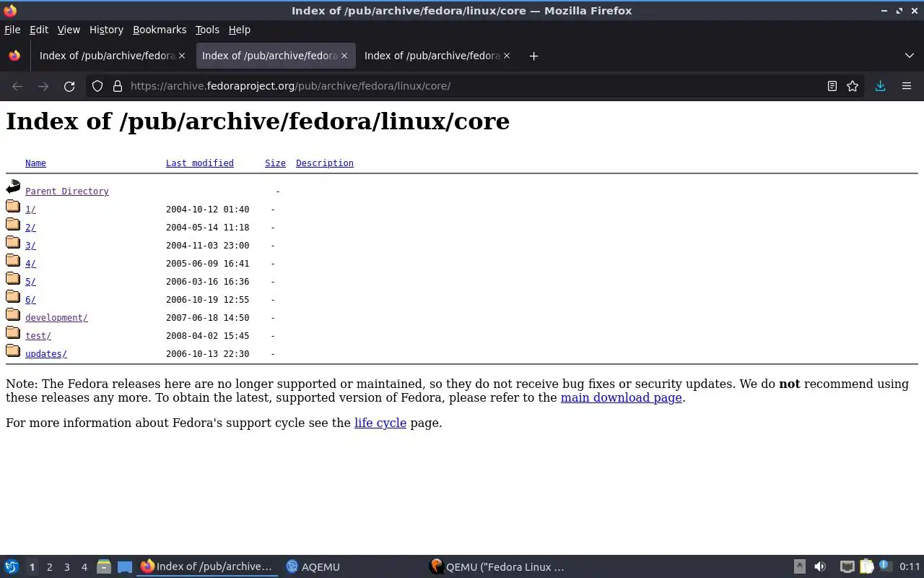The image size is (924, 578).
Task: Open a new tab with the plus button
Action: (x=533, y=56)
